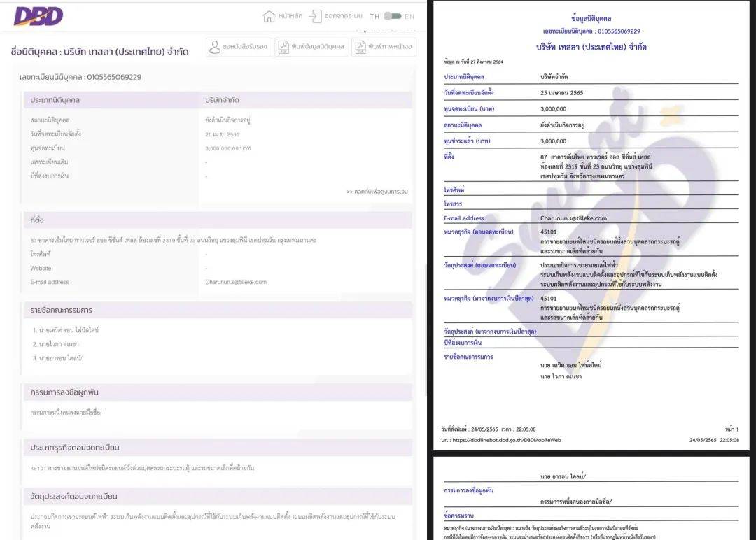Click the PDF label หมวดธุรกิจ (ตอนจดทะเบียน)

[x=479, y=232]
